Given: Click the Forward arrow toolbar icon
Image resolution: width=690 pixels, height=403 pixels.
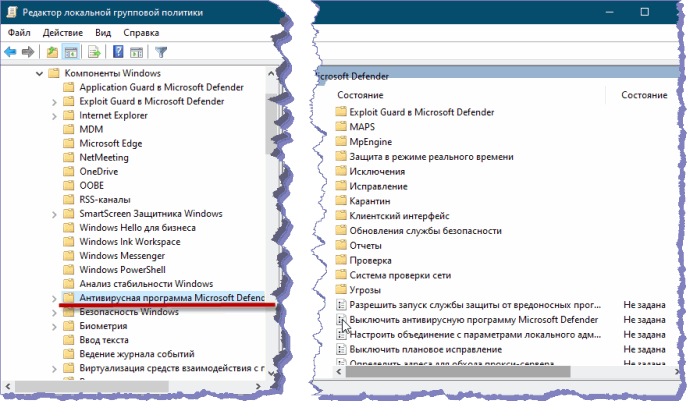Looking at the screenshot, I should [x=28, y=52].
